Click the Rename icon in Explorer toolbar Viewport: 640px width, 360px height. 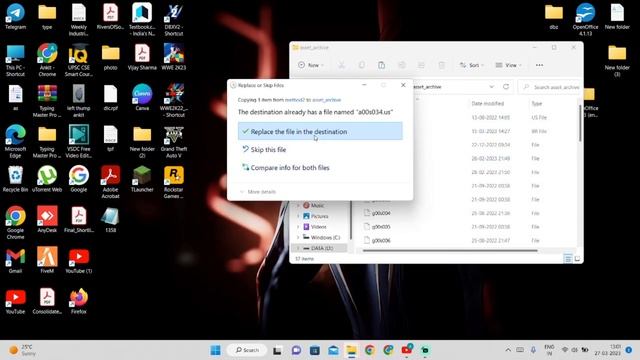click(402, 65)
